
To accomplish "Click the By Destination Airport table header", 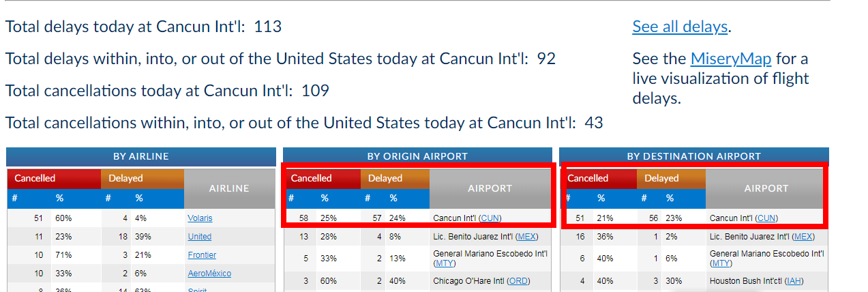I will pos(693,156).
